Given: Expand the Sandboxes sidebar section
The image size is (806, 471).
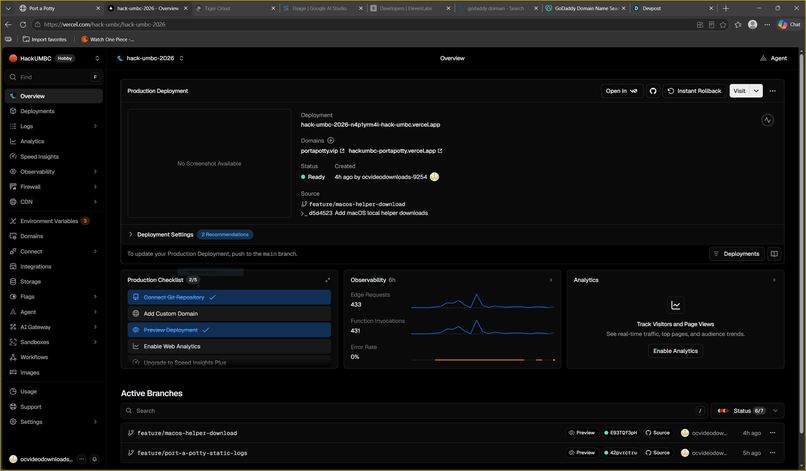Looking at the screenshot, I should [x=95, y=342].
